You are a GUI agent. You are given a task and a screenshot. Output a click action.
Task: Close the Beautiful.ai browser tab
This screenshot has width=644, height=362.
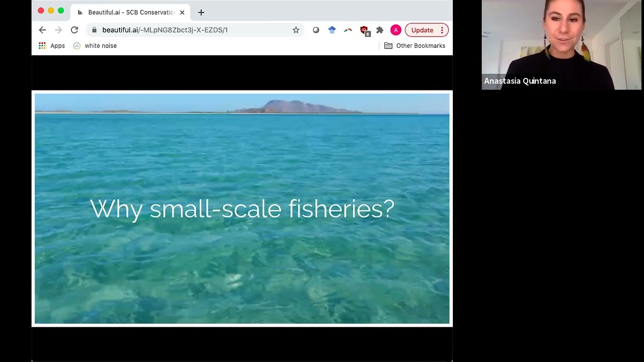pyautogui.click(x=182, y=13)
